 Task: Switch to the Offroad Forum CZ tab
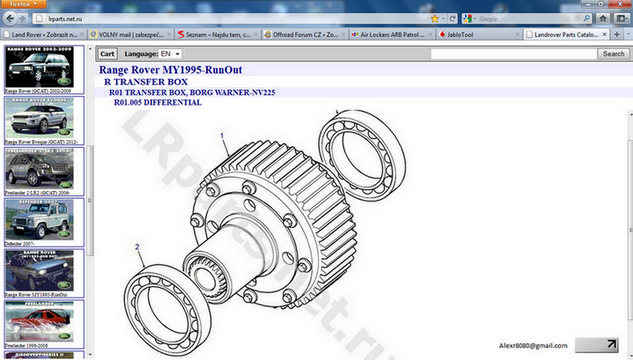[304, 35]
